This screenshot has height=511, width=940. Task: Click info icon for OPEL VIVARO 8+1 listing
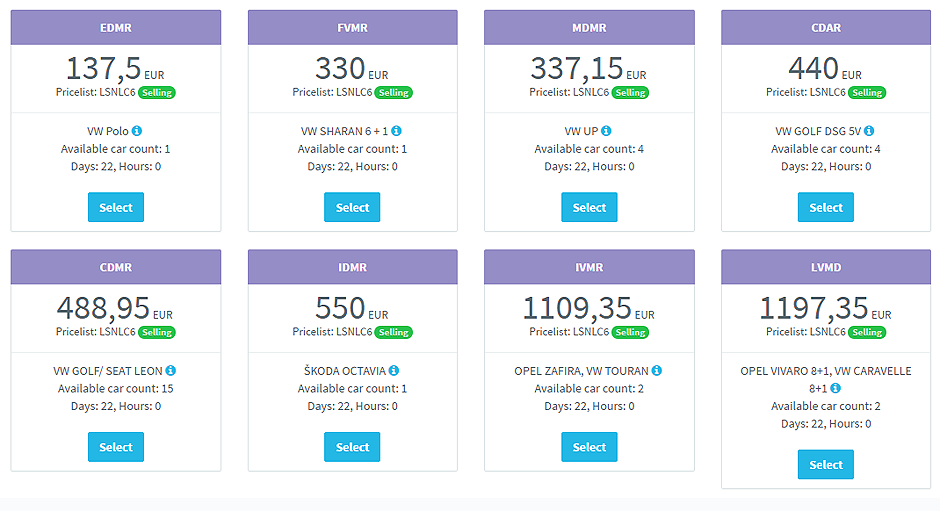pyautogui.click(x=835, y=388)
